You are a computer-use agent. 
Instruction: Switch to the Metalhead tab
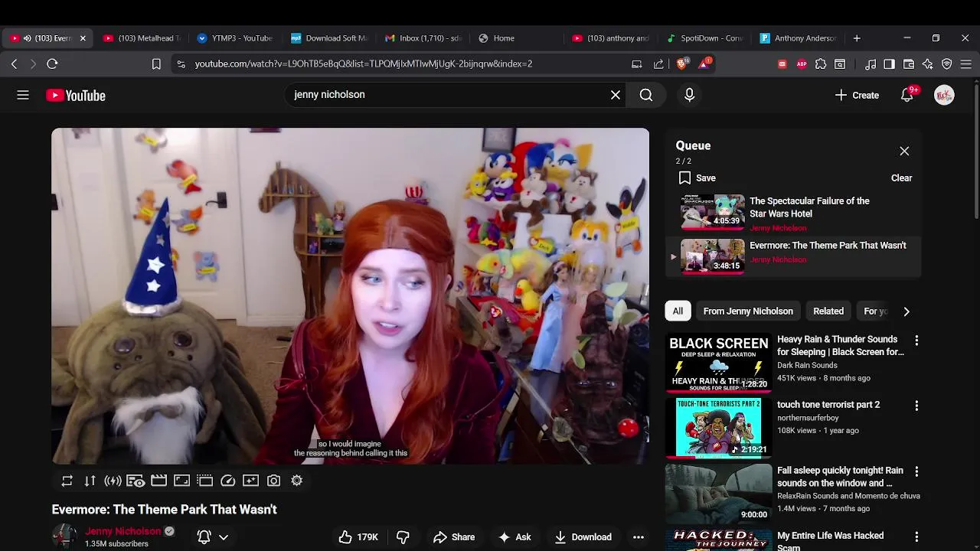[x=142, y=38]
